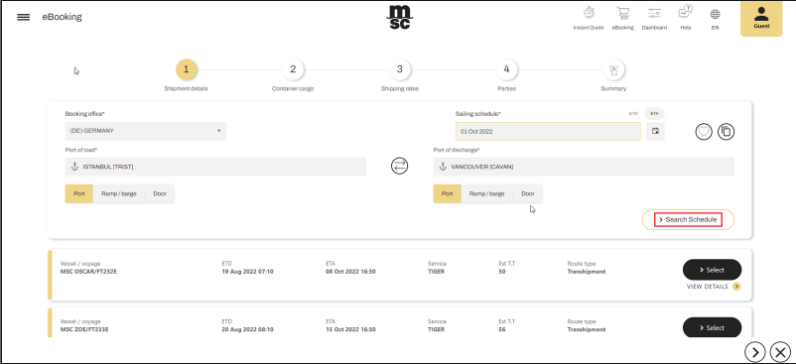Click the copy booking icon

(x=726, y=132)
